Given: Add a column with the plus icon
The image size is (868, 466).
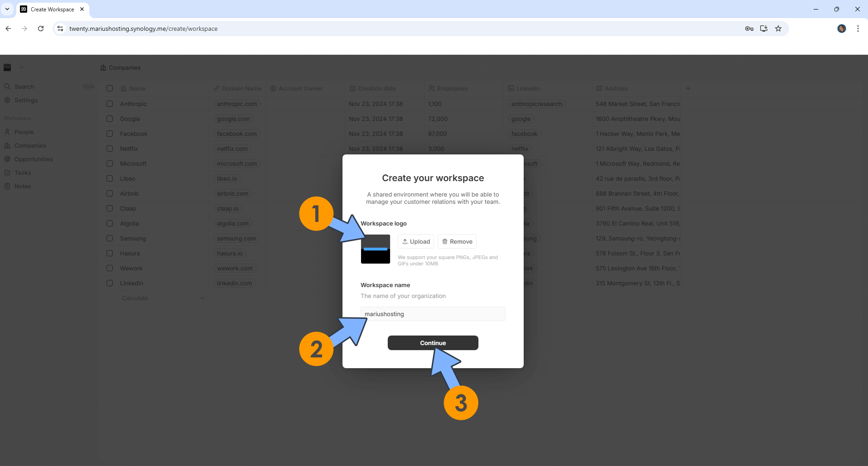Looking at the screenshot, I should click(688, 88).
